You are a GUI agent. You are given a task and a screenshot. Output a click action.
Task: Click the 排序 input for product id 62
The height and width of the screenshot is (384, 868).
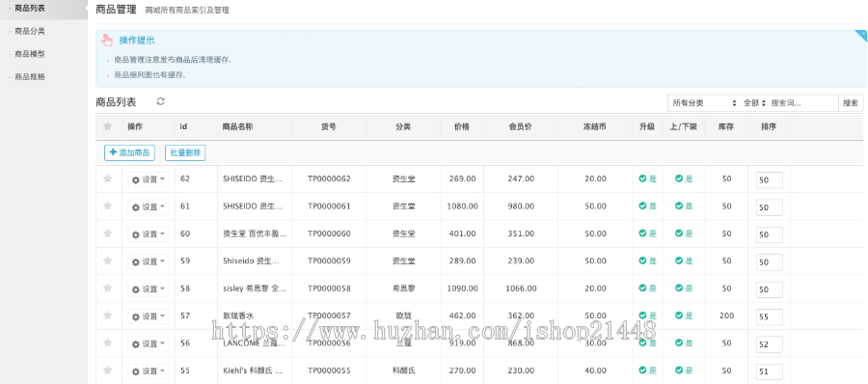point(770,180)
